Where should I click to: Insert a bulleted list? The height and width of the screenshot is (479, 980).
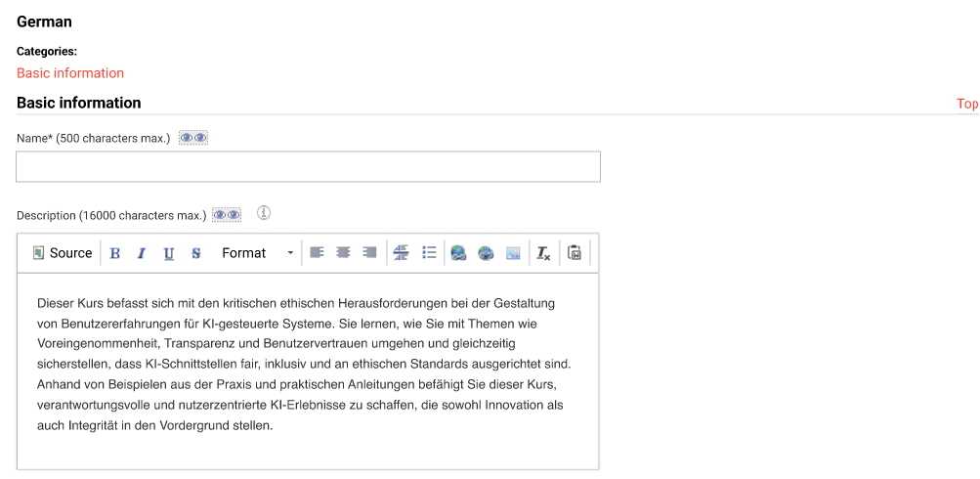429,252
